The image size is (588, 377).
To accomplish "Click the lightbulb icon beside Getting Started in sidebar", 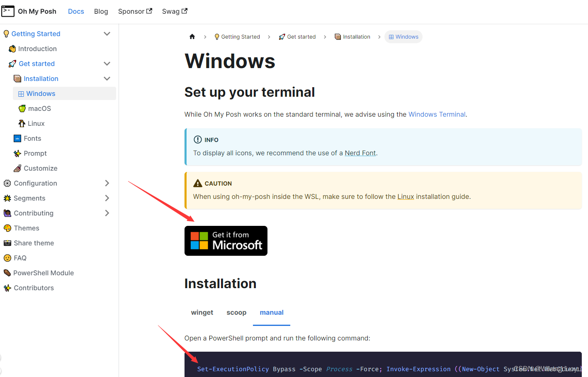I will click(6, 34).
